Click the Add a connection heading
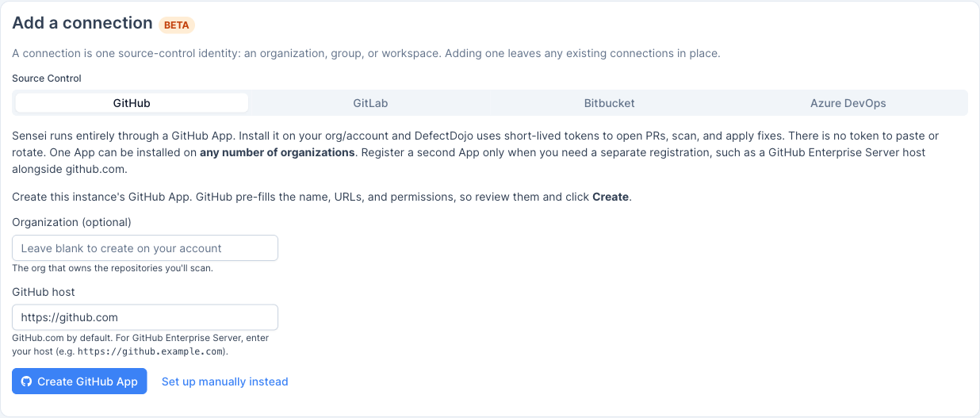This screenshot has width=980, height=418. pos(82,23)
